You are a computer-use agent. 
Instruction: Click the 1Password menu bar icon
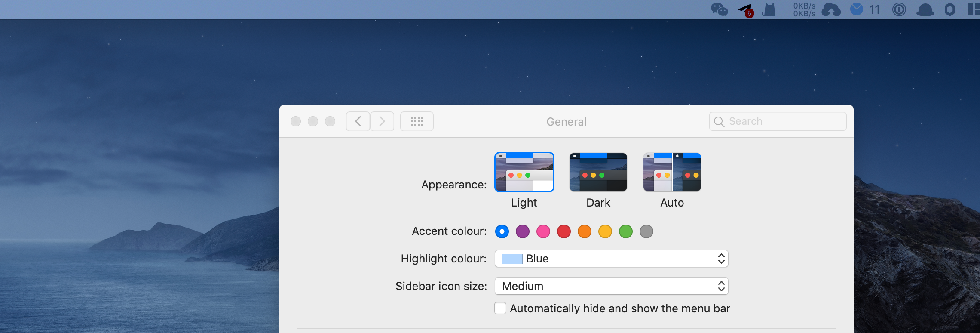[x=899, y=9]
